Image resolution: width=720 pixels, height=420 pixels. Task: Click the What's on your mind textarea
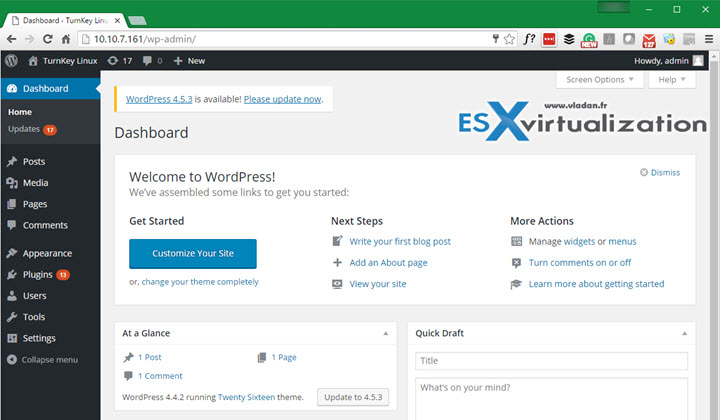click(x=551, y=398)
